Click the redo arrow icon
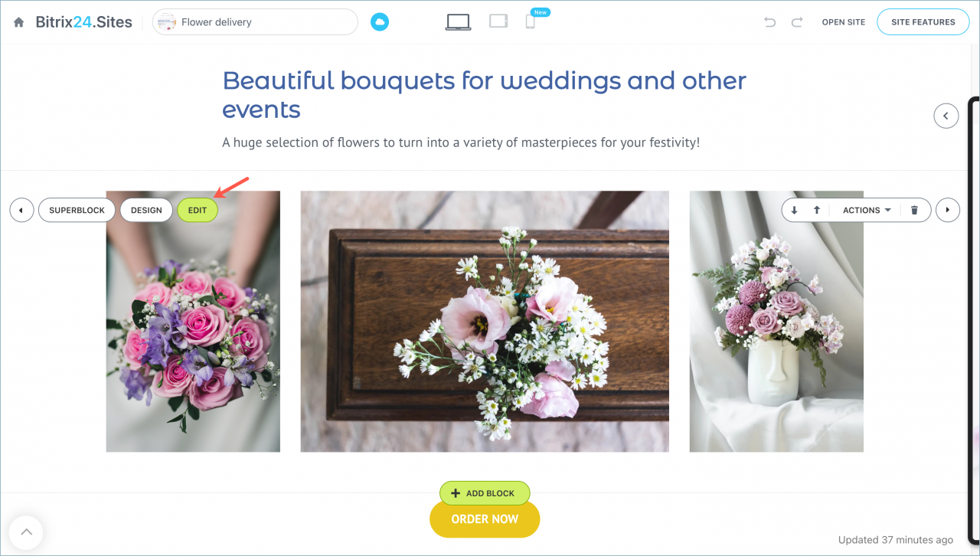 [797, 22]
